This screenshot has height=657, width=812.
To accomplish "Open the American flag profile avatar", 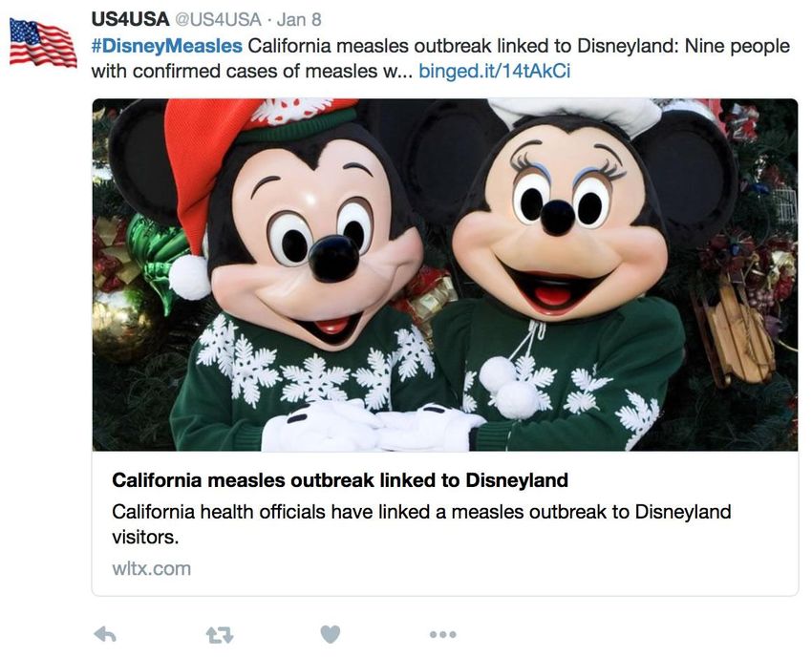I will coord(42,42).
